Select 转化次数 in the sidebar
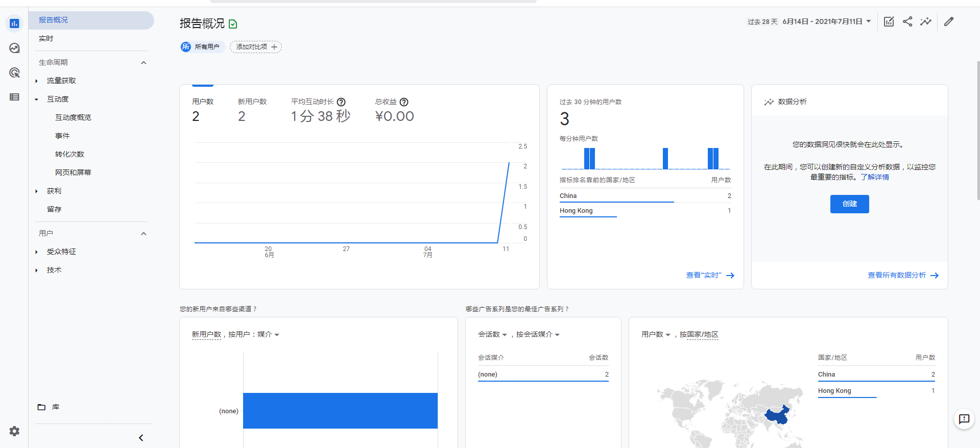 (x=69, y=154)
